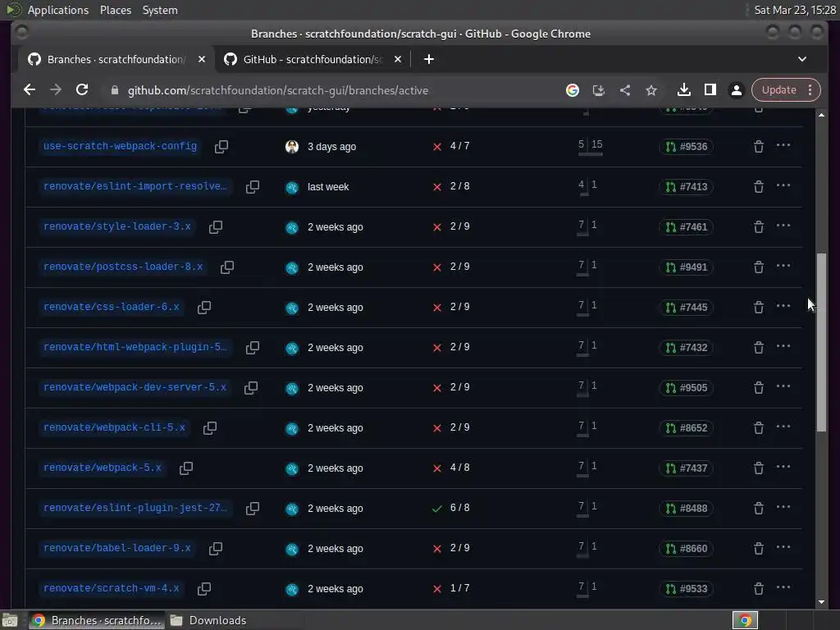840x630 pixels.
Task: Focus the address bar URL
Action: pos(277,90)
